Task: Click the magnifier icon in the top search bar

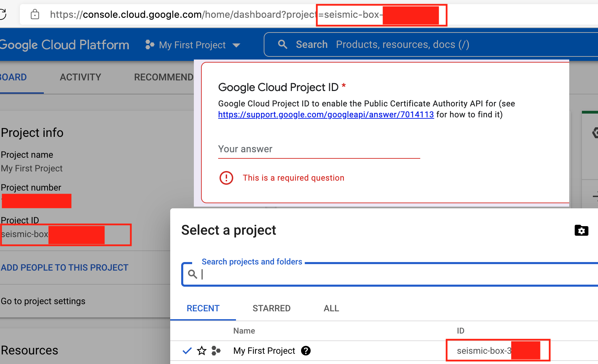Action: coord(283,44)
